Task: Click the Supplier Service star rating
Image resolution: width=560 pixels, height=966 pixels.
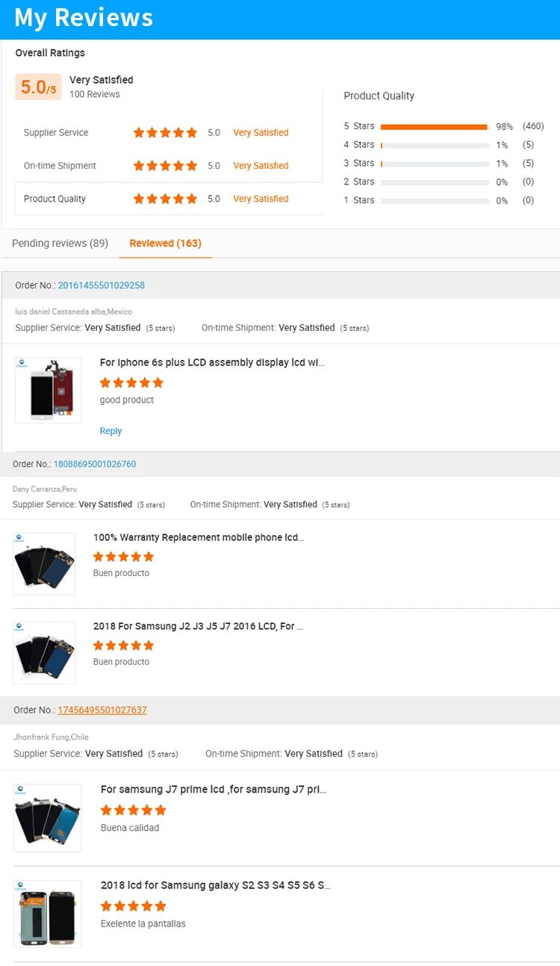Action: 165,133
